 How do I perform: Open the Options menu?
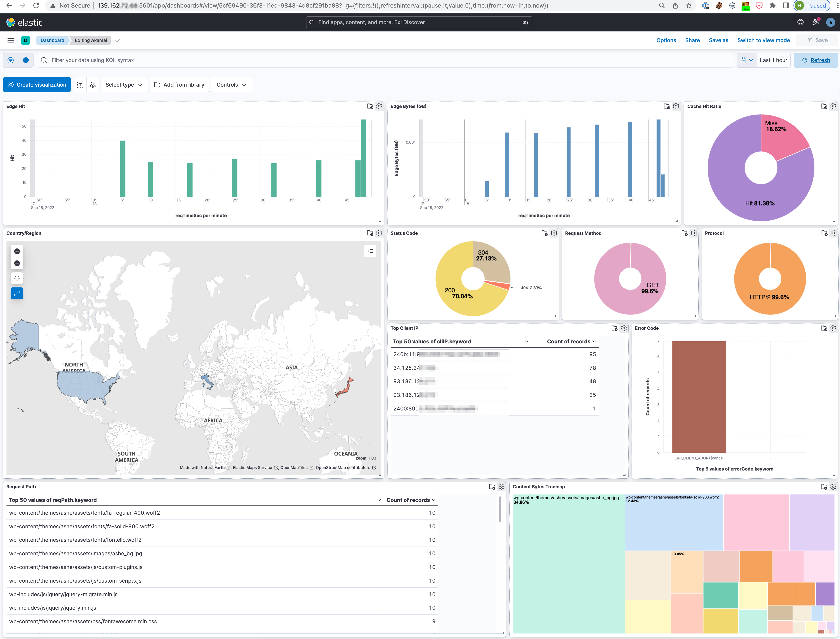coord(666,40)
